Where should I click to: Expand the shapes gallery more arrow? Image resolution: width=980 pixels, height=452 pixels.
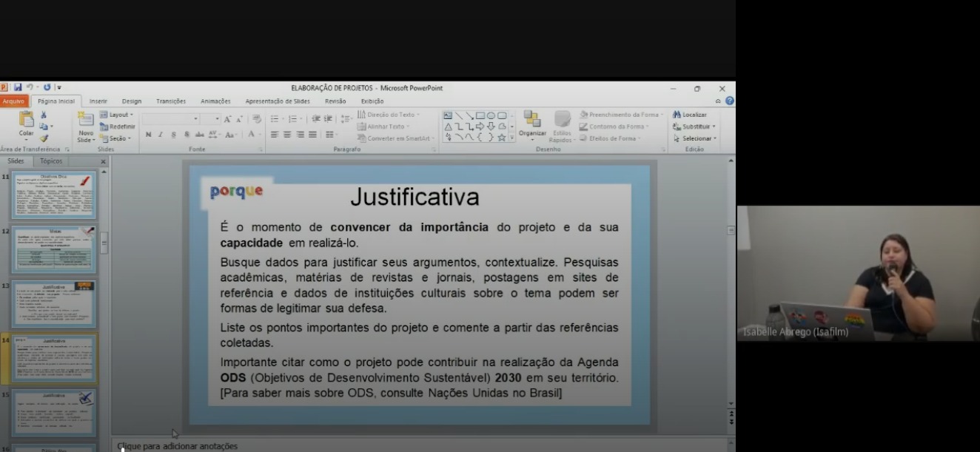point(511,138)
